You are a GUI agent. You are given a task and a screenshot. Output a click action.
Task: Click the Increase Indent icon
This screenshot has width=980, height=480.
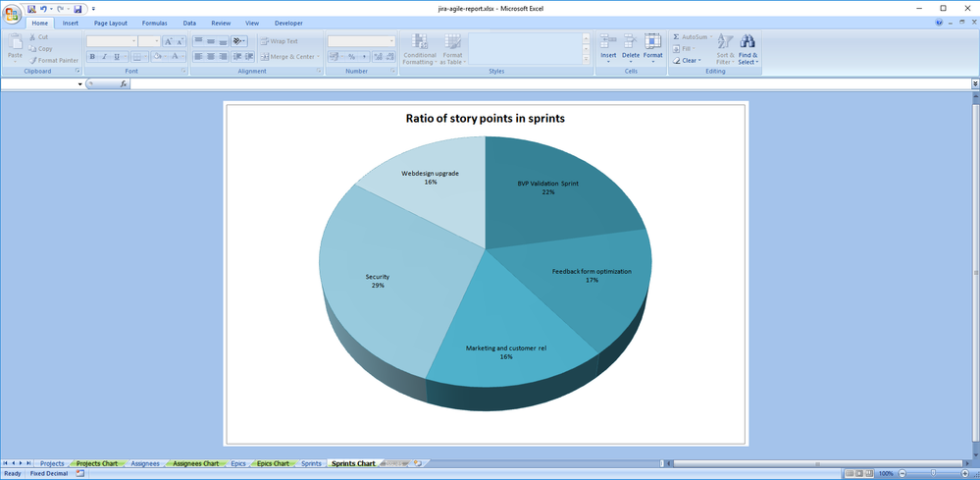[249, 57]
